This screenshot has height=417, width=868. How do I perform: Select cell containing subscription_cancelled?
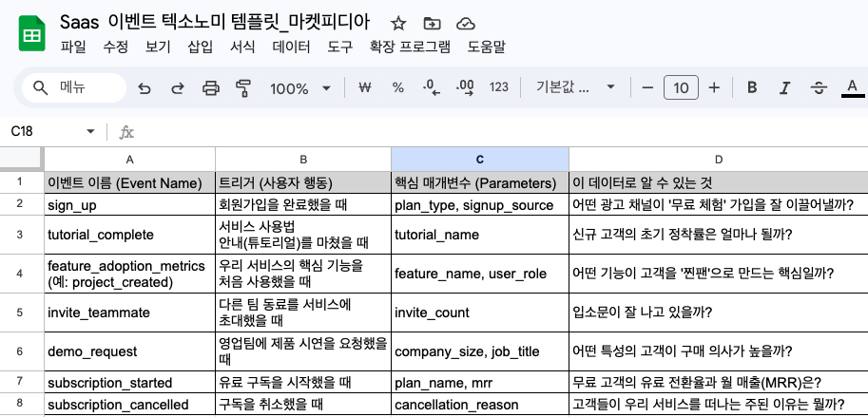129,405
